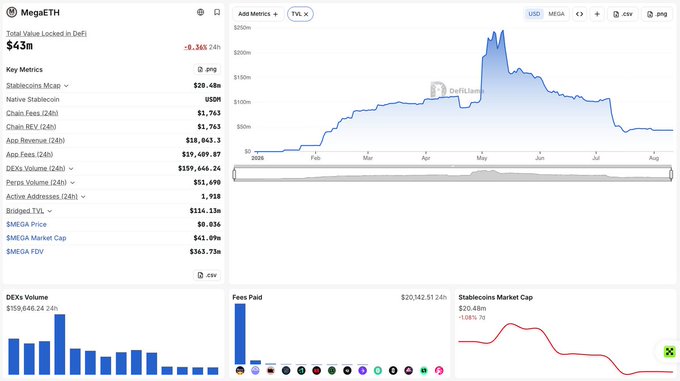The width and height of the screenshot is (680, 381).
Task: Open the Chain REV (24h) link
Action: click(31, 127)
